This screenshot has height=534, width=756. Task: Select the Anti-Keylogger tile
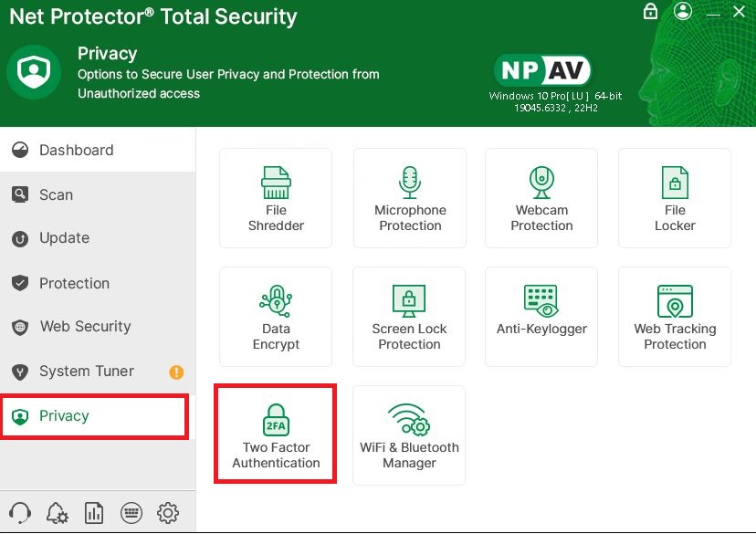(541, 317)
